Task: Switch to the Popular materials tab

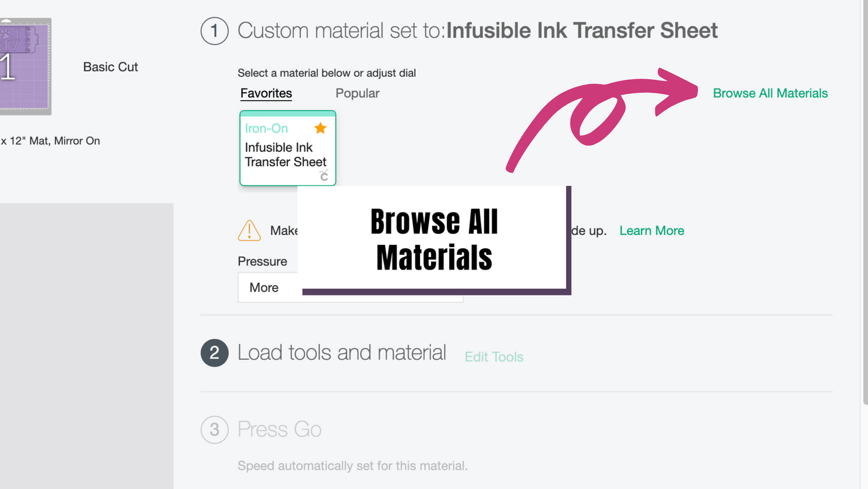Action: (357, 93)
